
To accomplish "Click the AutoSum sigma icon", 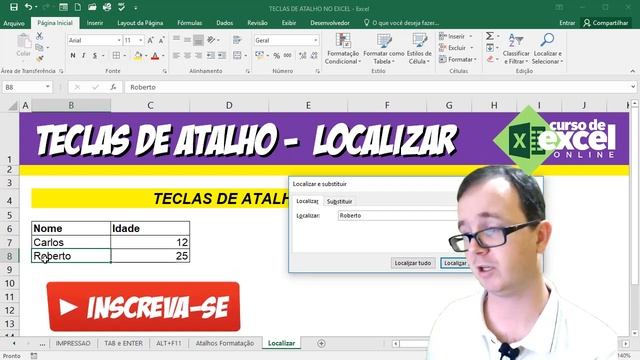I will click(x=490, y=36).
